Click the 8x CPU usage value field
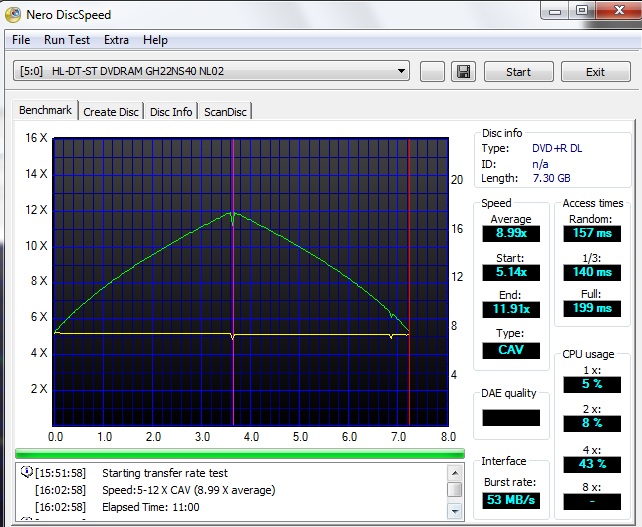 [x=592, y=502]
